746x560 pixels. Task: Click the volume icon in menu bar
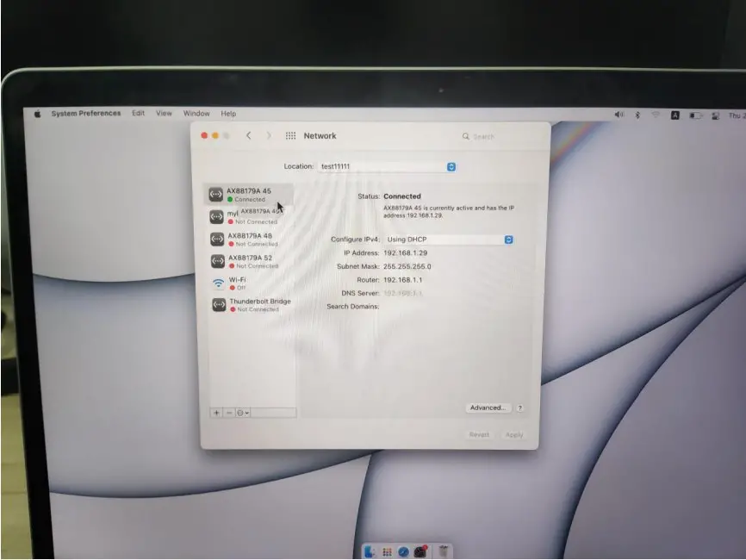point(619,115)
